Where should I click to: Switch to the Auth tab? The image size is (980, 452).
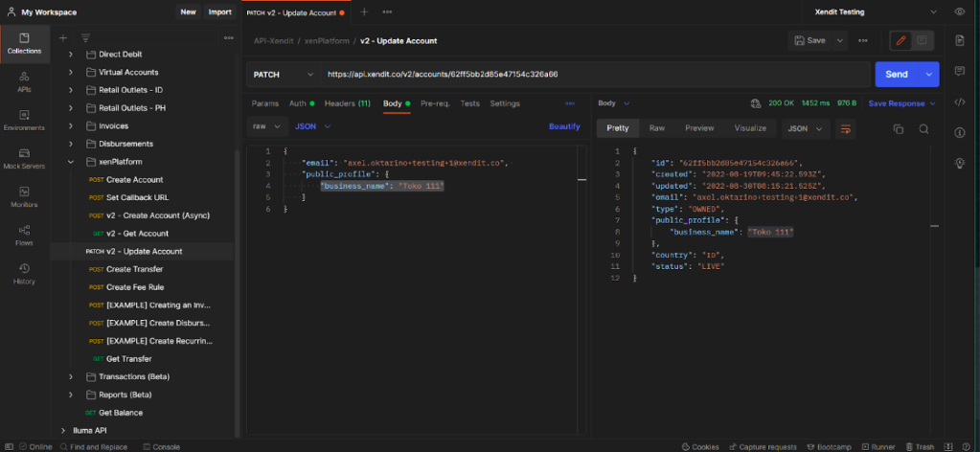click(x=302, y=103)
